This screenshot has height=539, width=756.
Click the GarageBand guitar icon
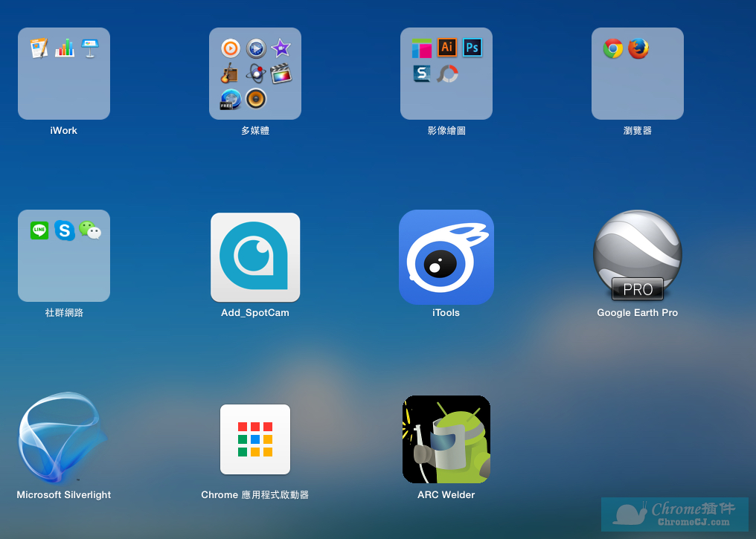coord(230,74)
